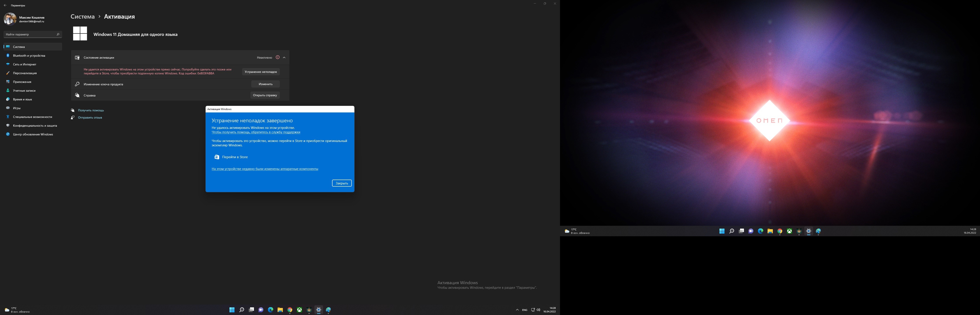Viewport: 980px width, 315px height.
Task: Open Специальные возможности settings
Action: pos(33,117)
